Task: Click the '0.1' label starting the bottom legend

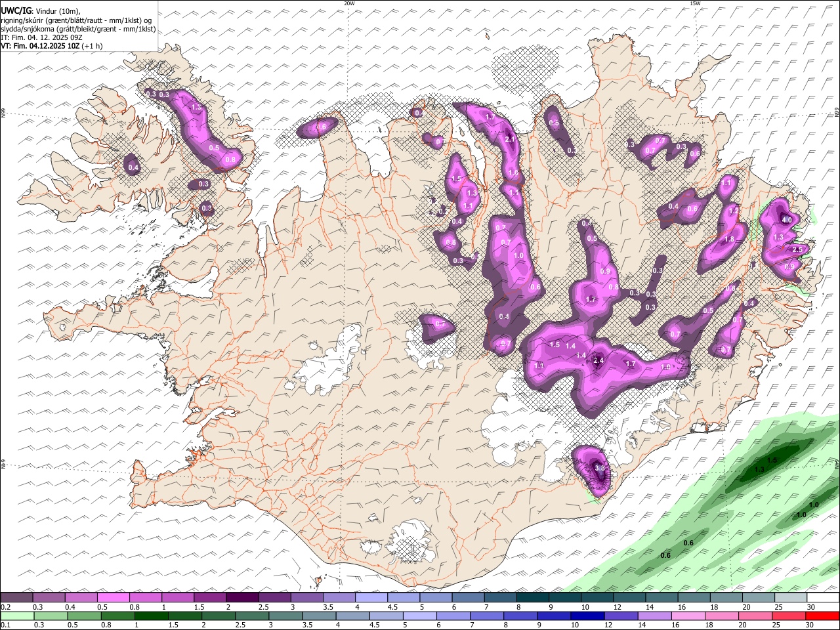Action: [x=5, y=625]
